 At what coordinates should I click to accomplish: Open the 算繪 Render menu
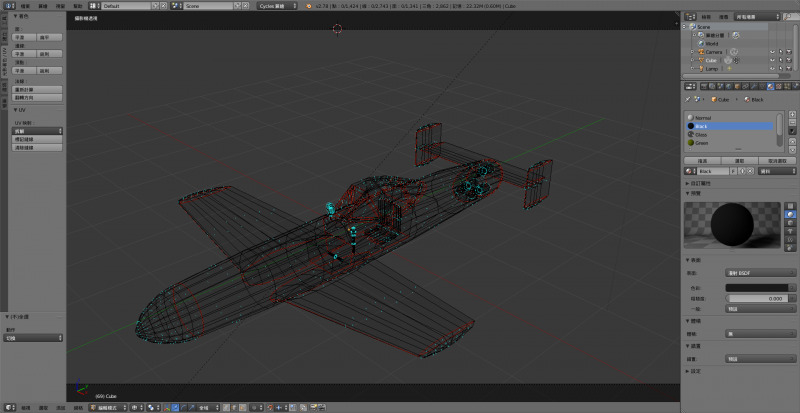(x=43, y=6)
